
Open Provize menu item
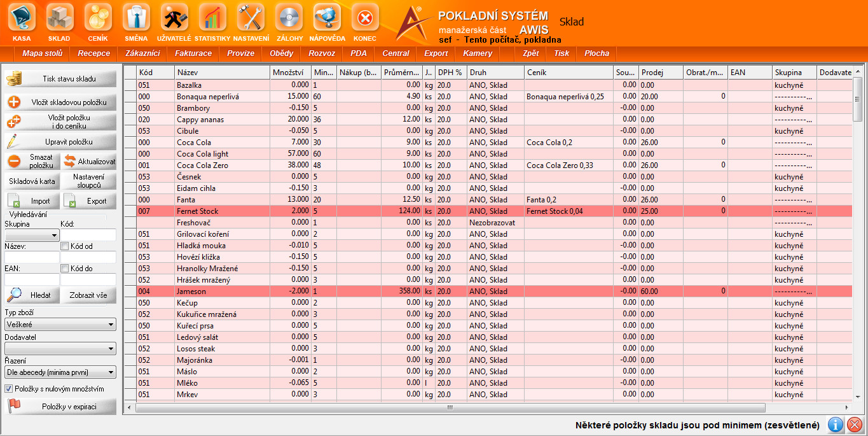coord(241,53)
